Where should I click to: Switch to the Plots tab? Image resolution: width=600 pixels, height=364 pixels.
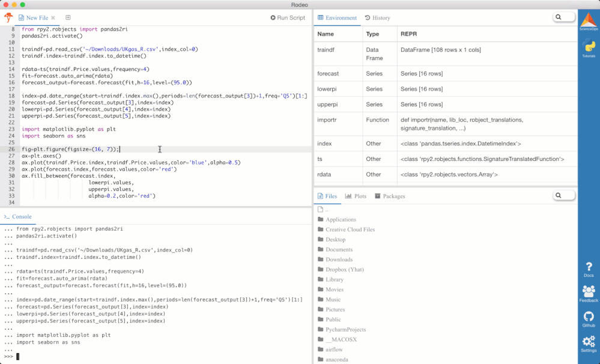[356, 196]
